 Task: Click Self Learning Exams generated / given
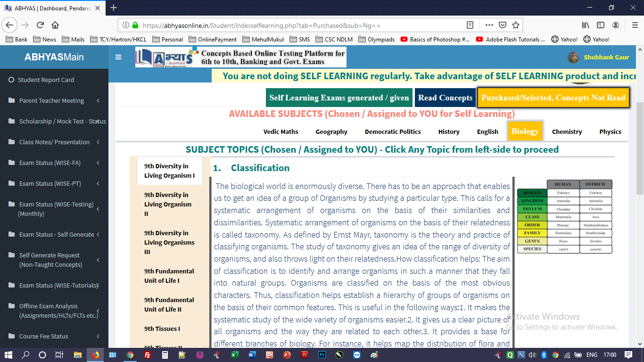339,98
